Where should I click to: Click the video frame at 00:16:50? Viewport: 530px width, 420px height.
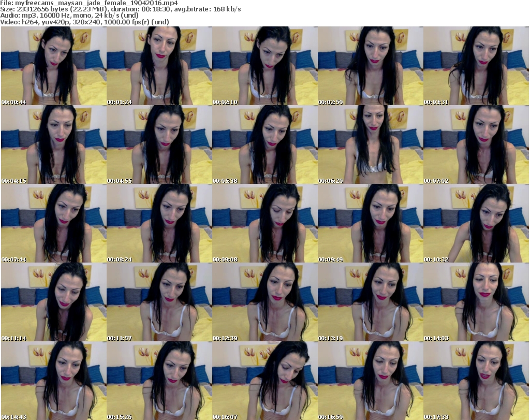[371, 381]
